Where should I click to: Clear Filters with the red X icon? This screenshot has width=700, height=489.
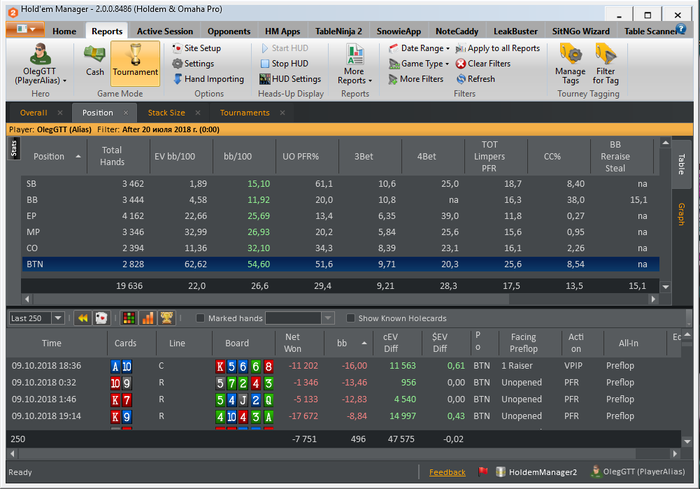pos(483,63)
